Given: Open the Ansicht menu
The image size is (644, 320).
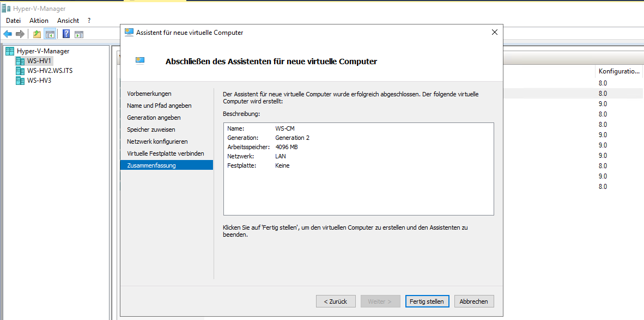Looking at the screenshot, I should 68,21.
